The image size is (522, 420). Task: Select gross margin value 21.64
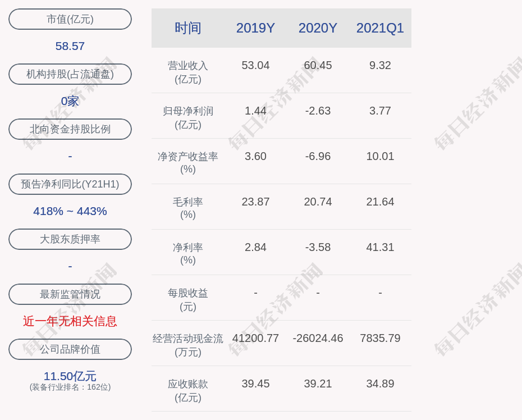point(380,202)
